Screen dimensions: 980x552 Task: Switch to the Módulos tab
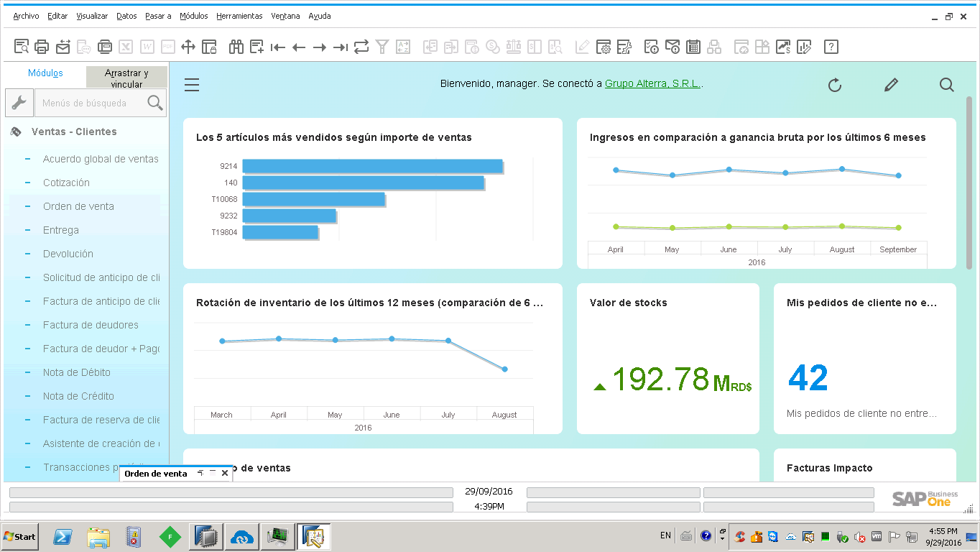[45, 73]
